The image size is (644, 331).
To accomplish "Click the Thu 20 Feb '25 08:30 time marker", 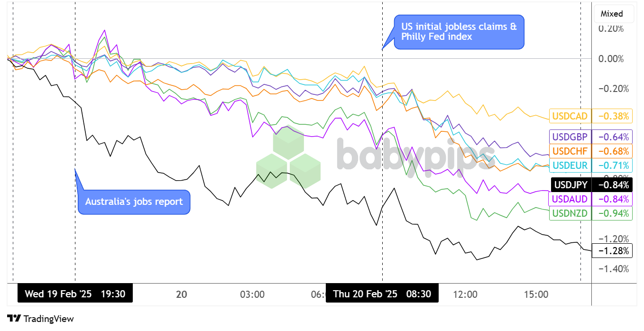I will click(x=382, y=294).
